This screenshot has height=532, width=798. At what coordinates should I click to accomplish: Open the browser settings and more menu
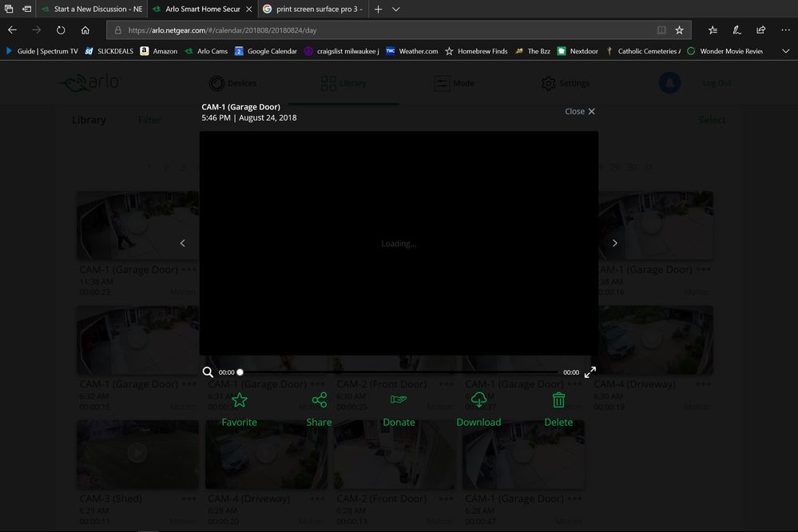(785, 30)
